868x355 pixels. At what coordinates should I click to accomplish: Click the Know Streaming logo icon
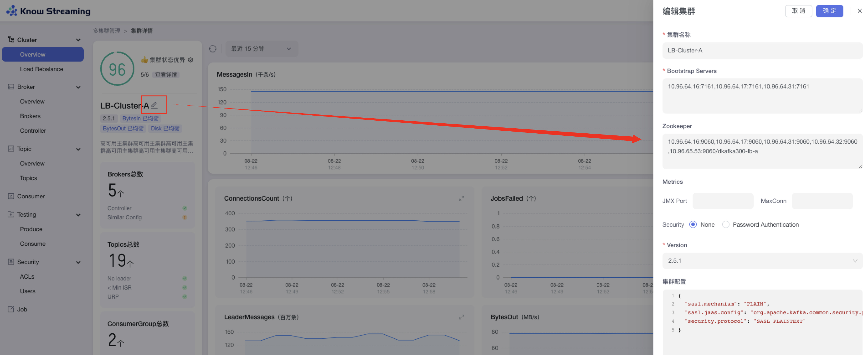click(12, 11)
